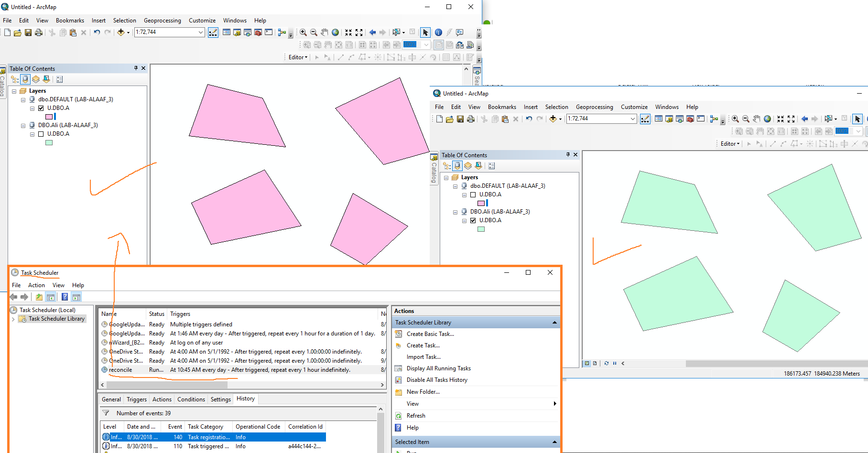Collapse the Selected Item section in Actions pane
Screen dimensions: 868x453
554,442
